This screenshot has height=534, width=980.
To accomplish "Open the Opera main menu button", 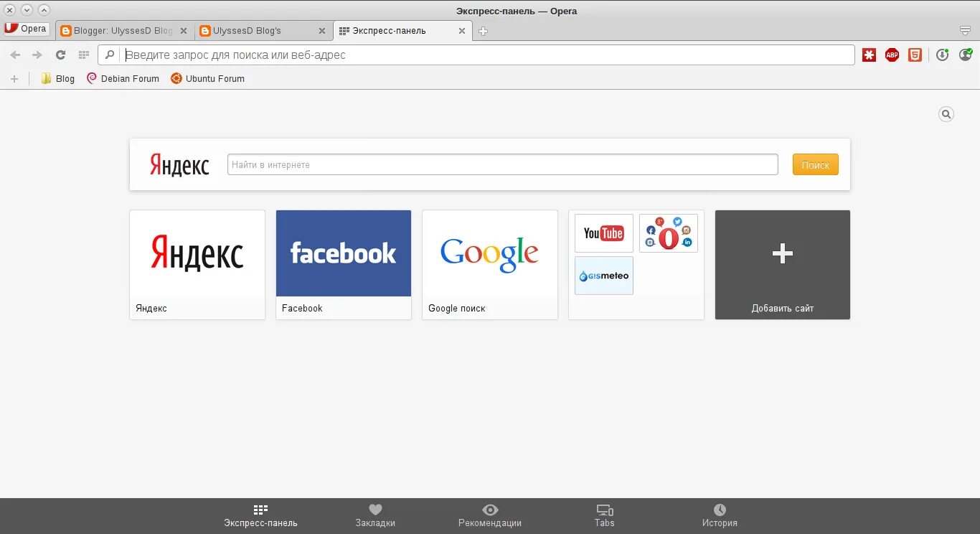I will pyautogui.click(x=27, y=29).
